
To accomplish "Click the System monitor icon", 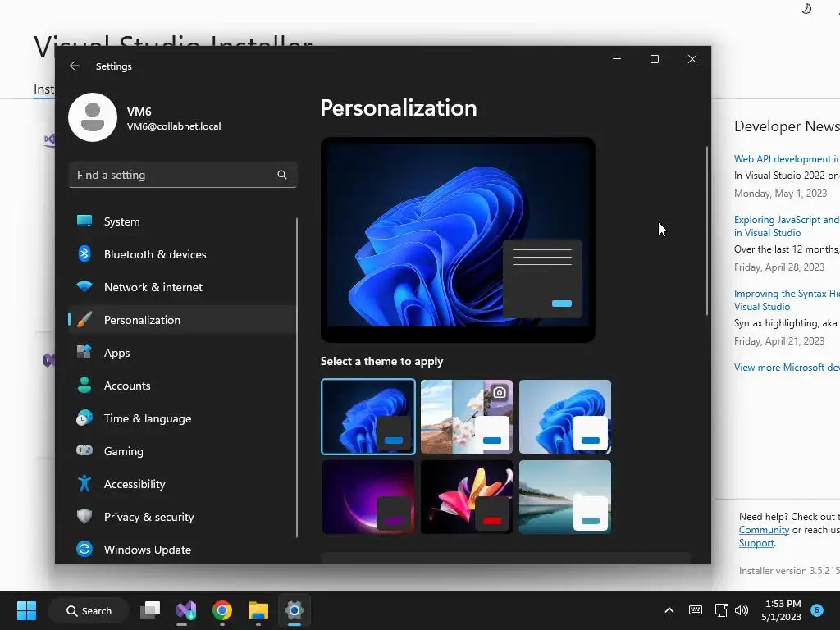I will point(84,221).
